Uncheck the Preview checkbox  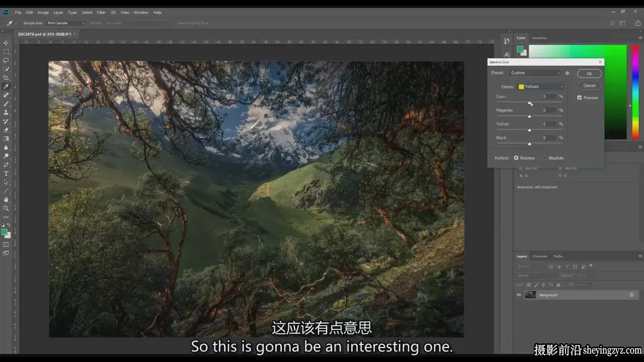pos(580,98)
